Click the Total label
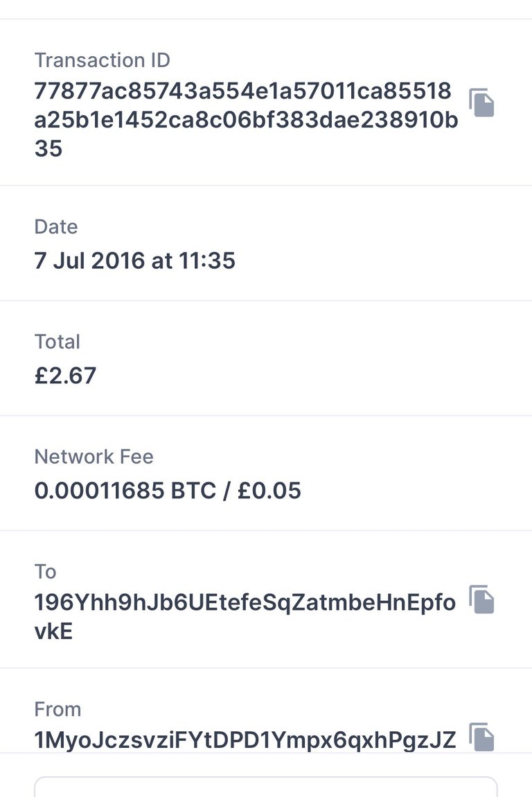The height and width of the screenshot is (797, 532). pyautogui.click(x=57, y=342)
